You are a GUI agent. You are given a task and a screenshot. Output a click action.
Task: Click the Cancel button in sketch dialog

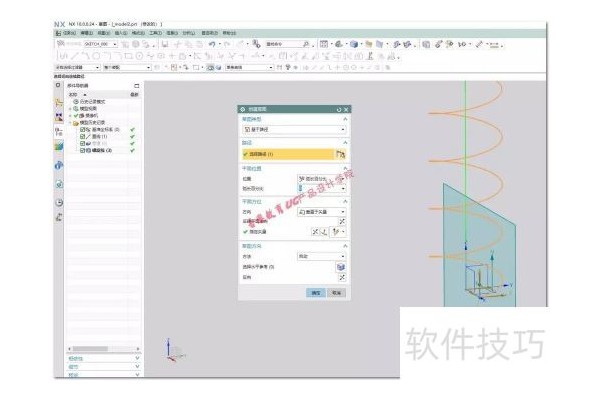point(336,293)
